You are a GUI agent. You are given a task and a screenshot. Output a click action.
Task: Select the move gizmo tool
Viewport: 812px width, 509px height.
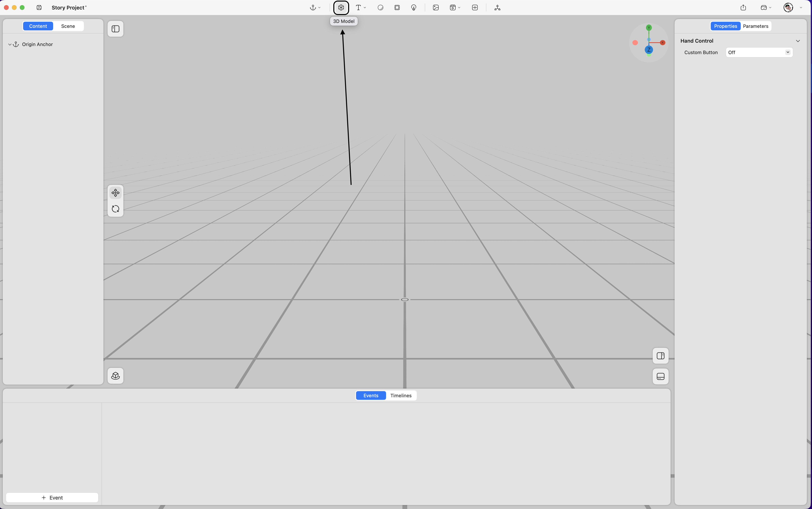(116, 193)
